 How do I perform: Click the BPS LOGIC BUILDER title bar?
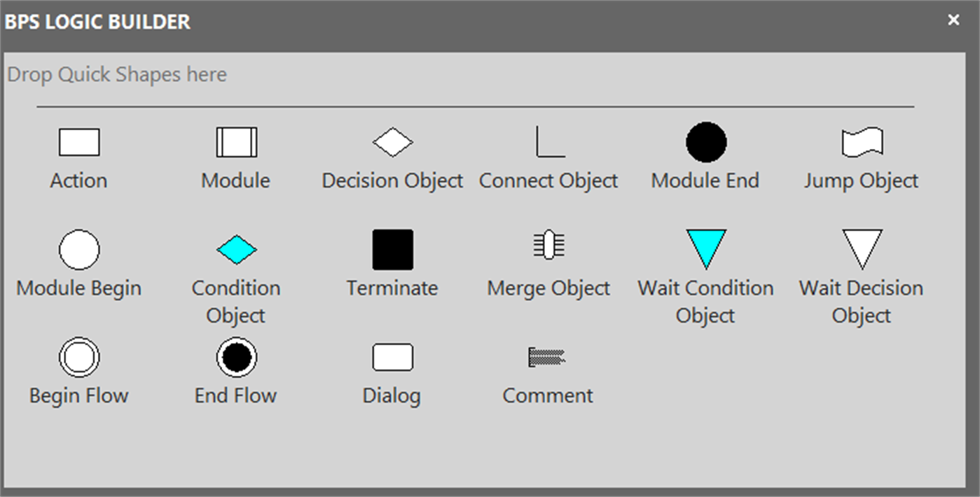pos(490,22)
